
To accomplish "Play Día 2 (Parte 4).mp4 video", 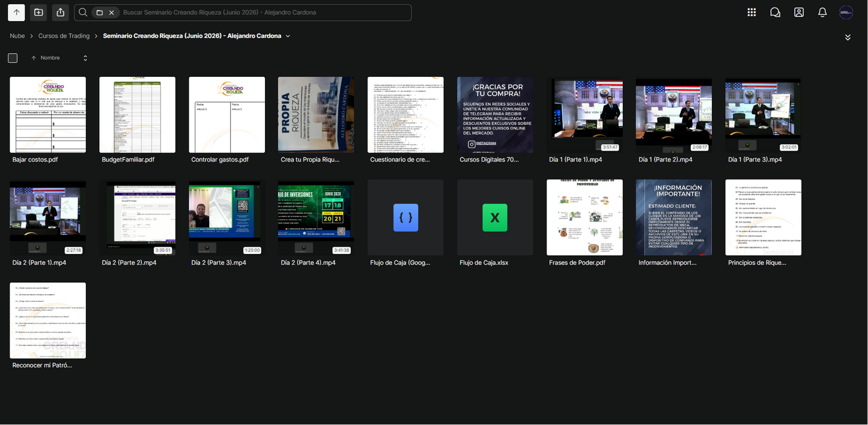I will click(x=316, y=217).
